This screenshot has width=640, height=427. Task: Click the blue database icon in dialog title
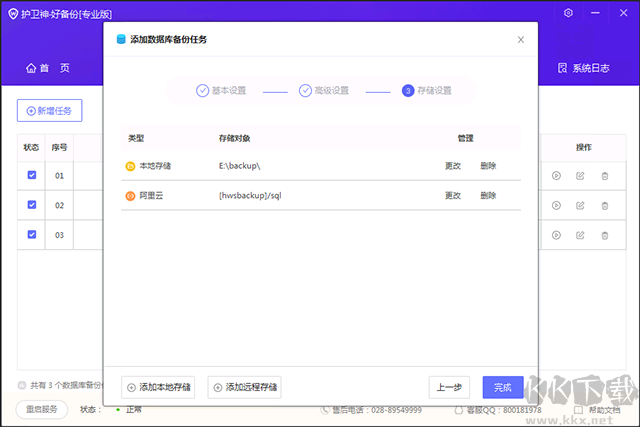point(121,39)
